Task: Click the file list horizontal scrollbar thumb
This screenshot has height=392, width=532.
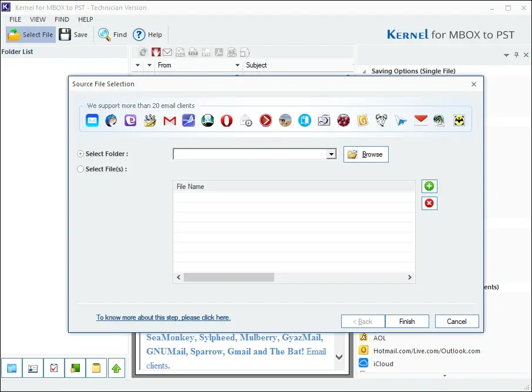Action: click(x=229, y=278)
